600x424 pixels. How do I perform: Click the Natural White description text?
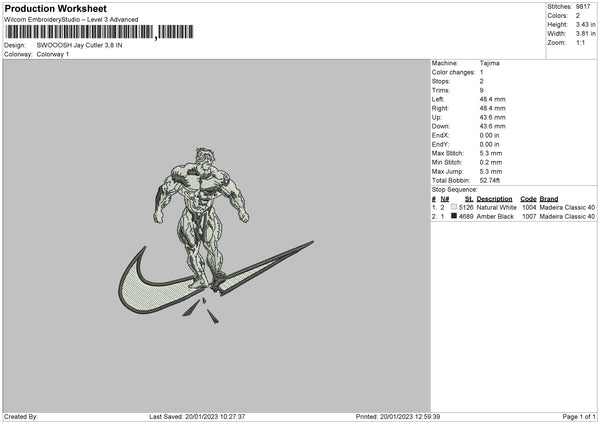tap(497, 207)
